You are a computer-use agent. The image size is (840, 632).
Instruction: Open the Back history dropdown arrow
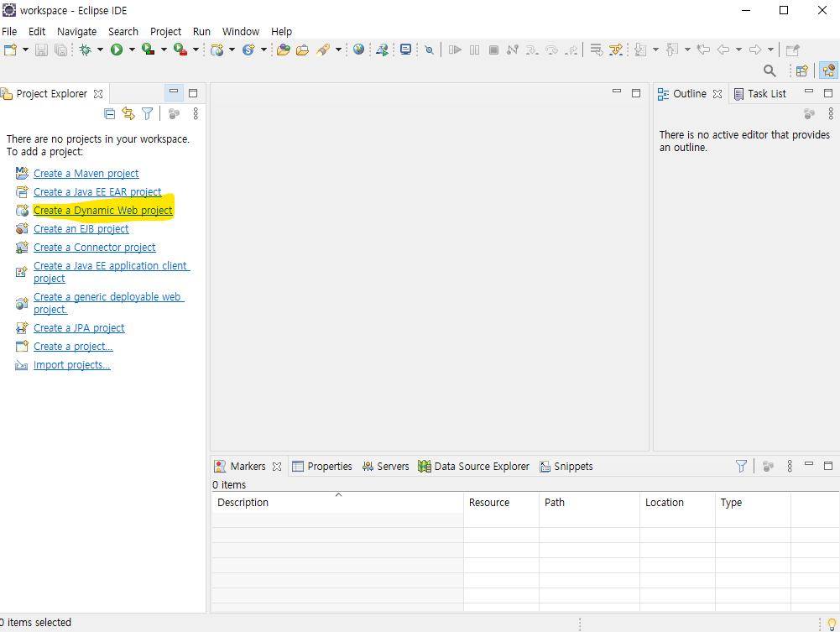(738, 50)
